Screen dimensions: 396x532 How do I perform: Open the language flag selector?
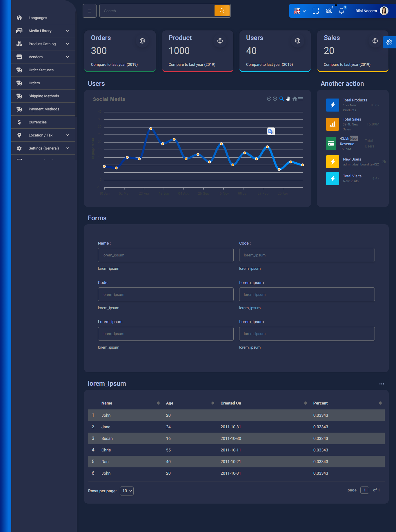(x=300, y=11)
